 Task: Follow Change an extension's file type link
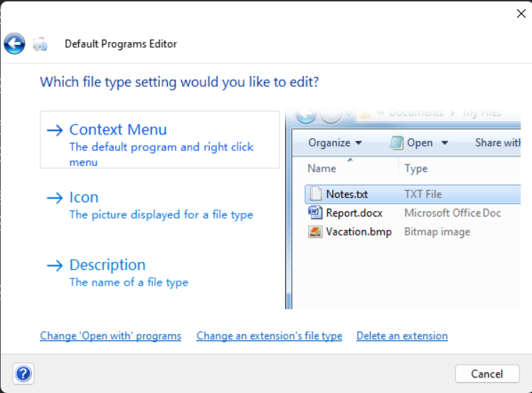click(x=269, y=335)
